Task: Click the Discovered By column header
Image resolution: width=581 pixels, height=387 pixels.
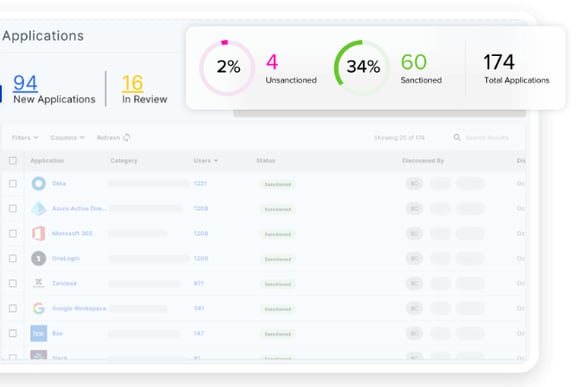Action: pyautogui.click(x=423, y=161)
